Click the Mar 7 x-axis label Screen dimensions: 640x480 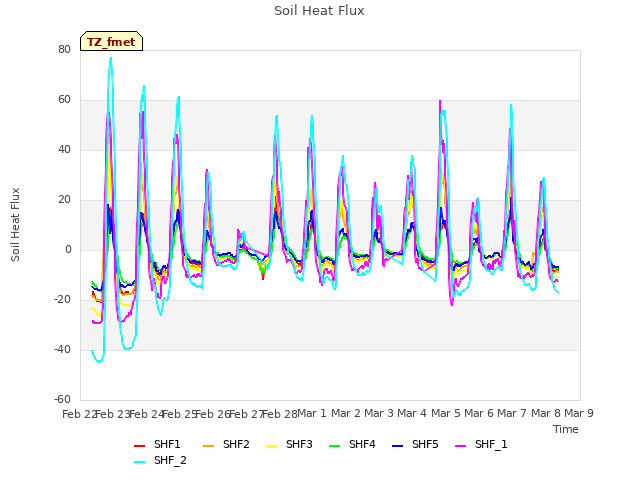click(x=512, y=413)
